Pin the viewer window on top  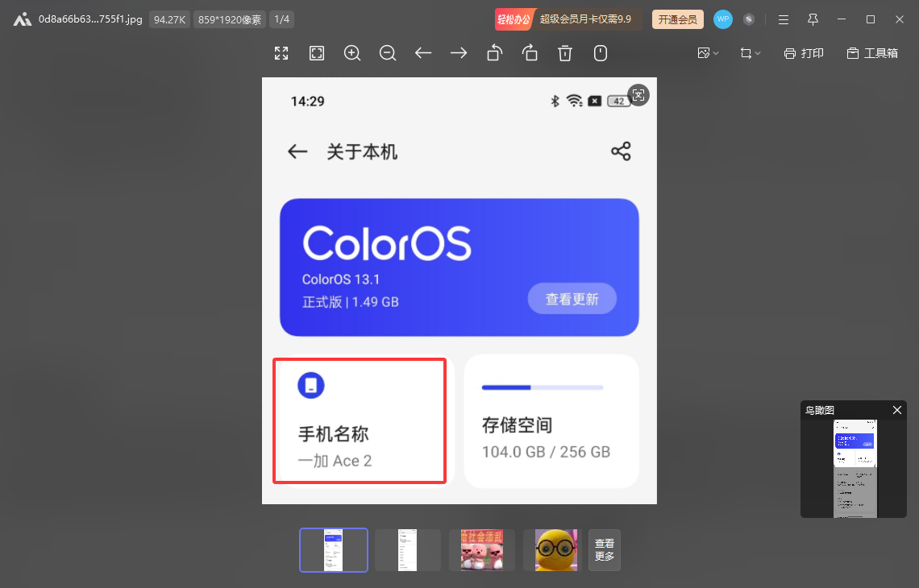pyautogui.click(x=813, y=19)
